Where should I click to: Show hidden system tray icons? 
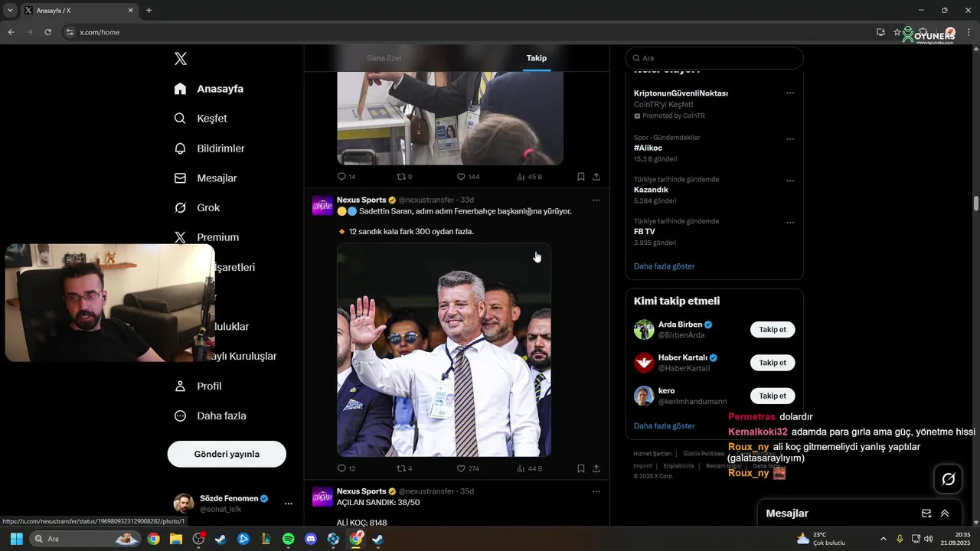(884, 539)
